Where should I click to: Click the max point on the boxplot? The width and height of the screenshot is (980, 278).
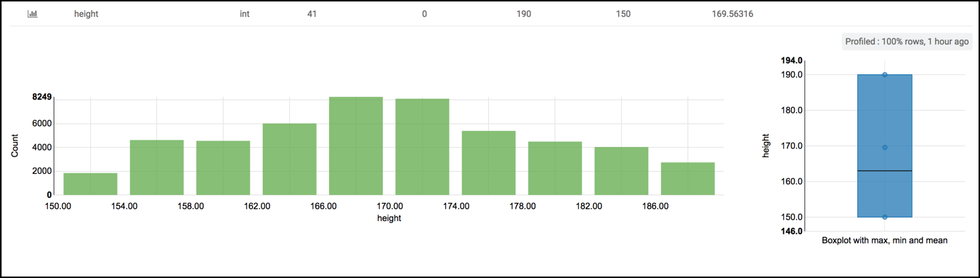pyautogui.click(x=884, y=75)
